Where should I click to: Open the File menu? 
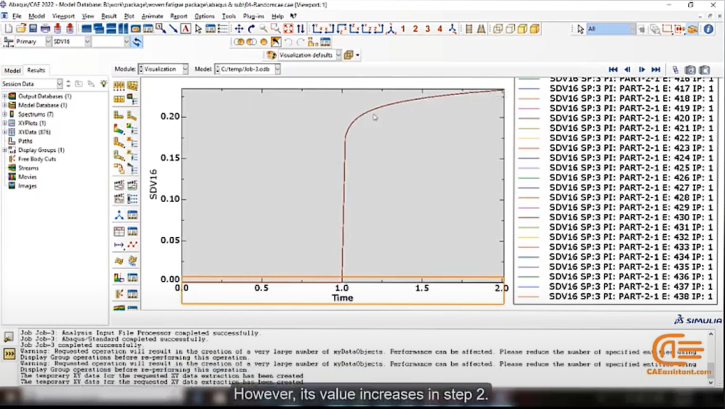[17, 16]
